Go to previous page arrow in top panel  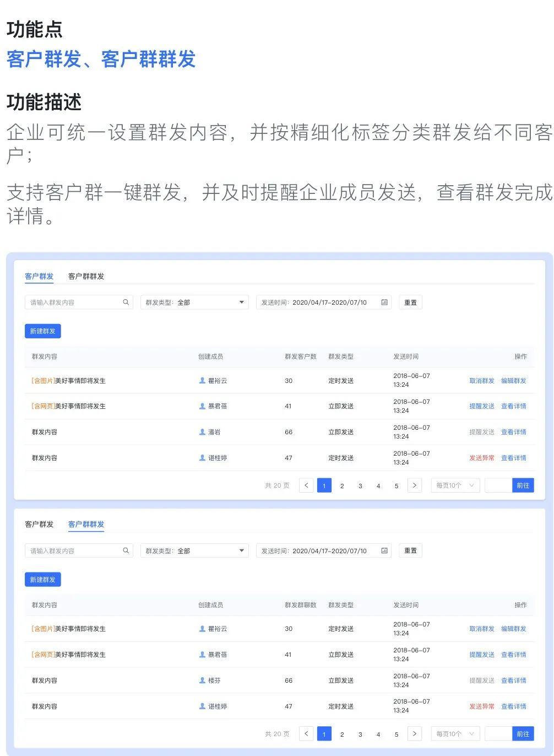click(306, 485)
